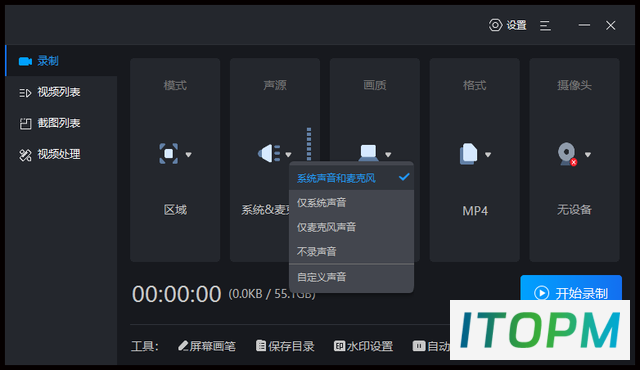640x370 pixels.
Task: Click the 模式 card heading
Action: point(175,85)
